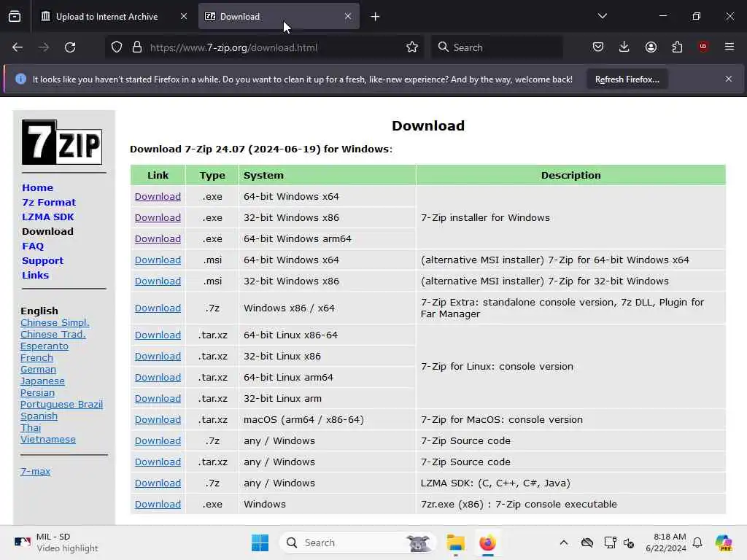Download .tar.xz for 64-bit Linux x86-64
The height and width of the screenshot is (560, 747).
158,335
